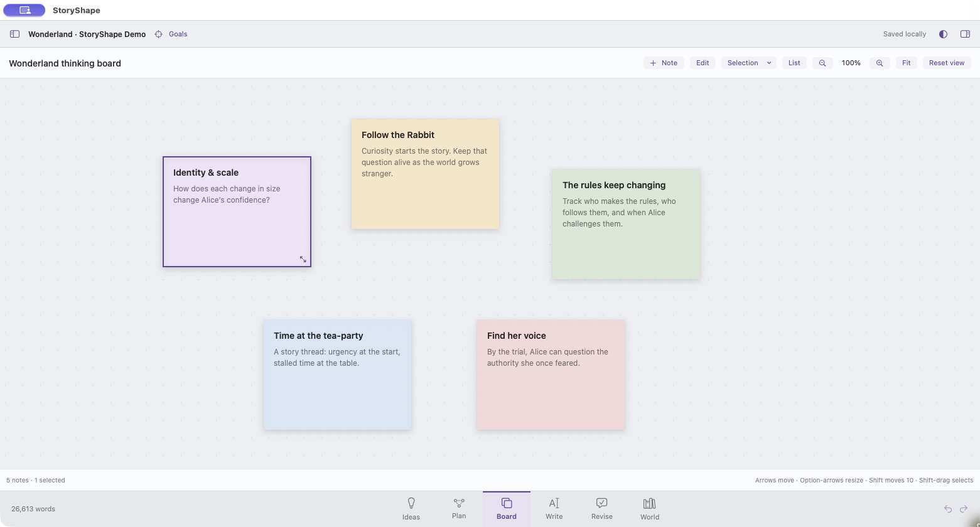
Task: Select The rules keep changing note
Action: pyautogui.click(x=626, y=224)
